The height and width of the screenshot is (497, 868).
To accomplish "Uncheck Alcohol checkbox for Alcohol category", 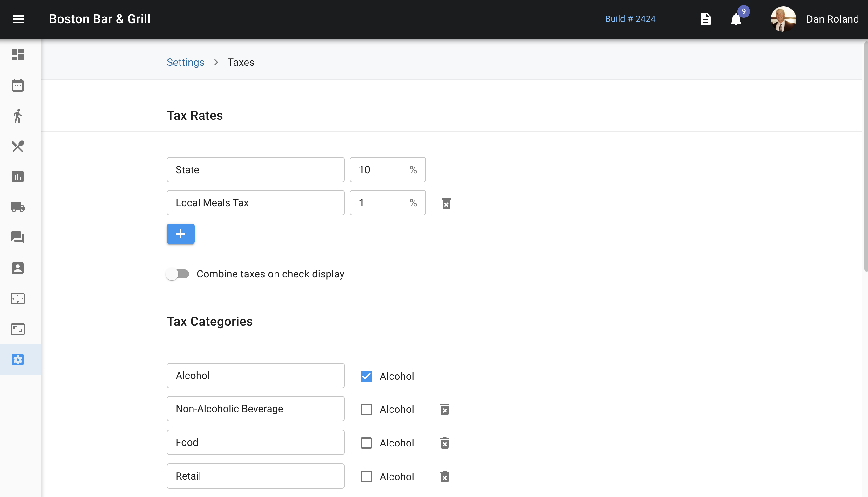I will tap(366, 376).
